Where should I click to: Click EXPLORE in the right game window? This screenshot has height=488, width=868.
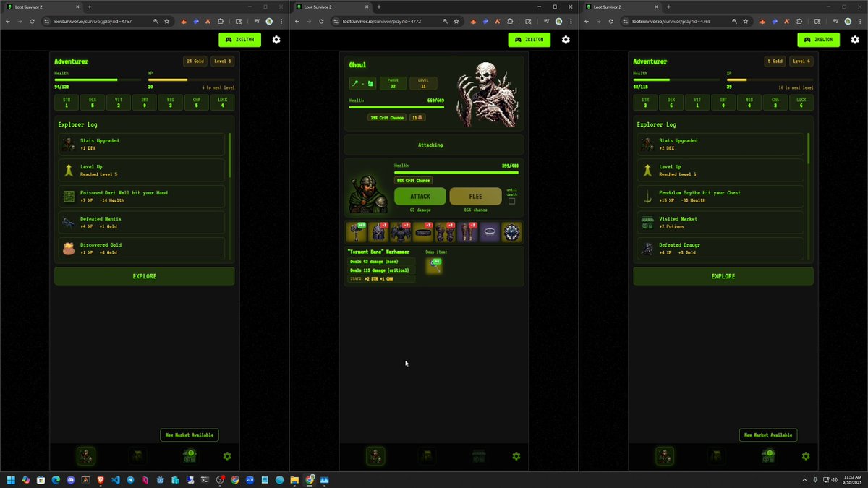(723, 276)
